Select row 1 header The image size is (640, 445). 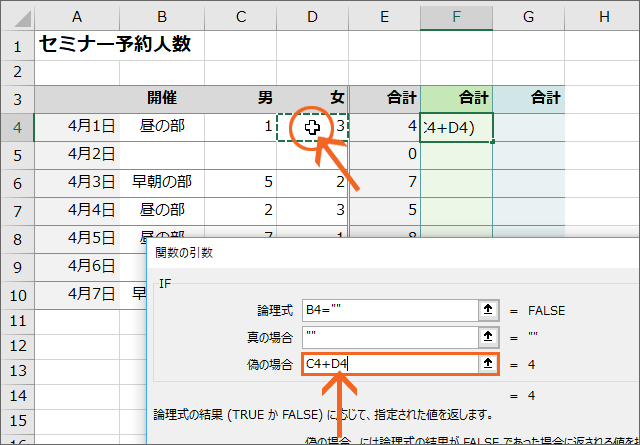pos(17,46)
